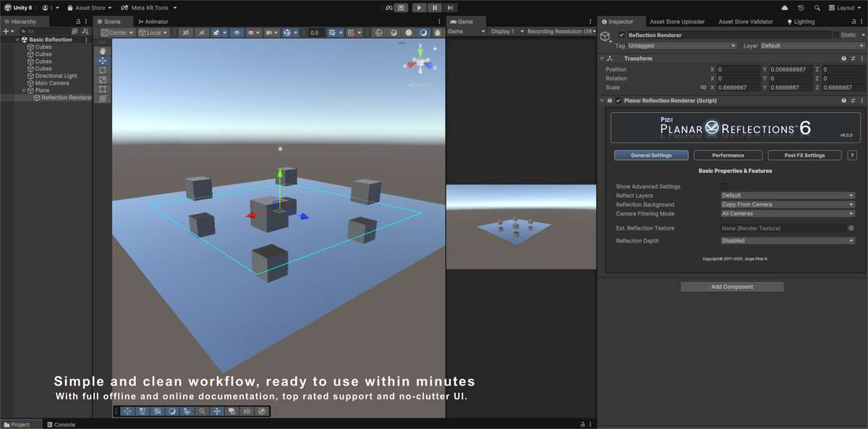Open Reflect Layers dropdown
Viewport: 868px width, 429px height.
click(x=788, y=195)
